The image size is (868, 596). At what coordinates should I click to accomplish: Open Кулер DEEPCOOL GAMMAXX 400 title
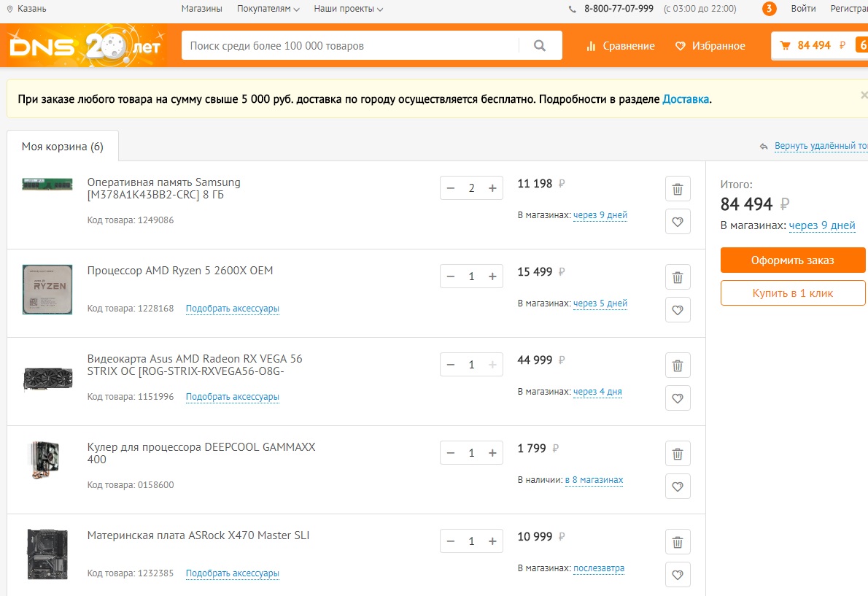click(201, 453)
